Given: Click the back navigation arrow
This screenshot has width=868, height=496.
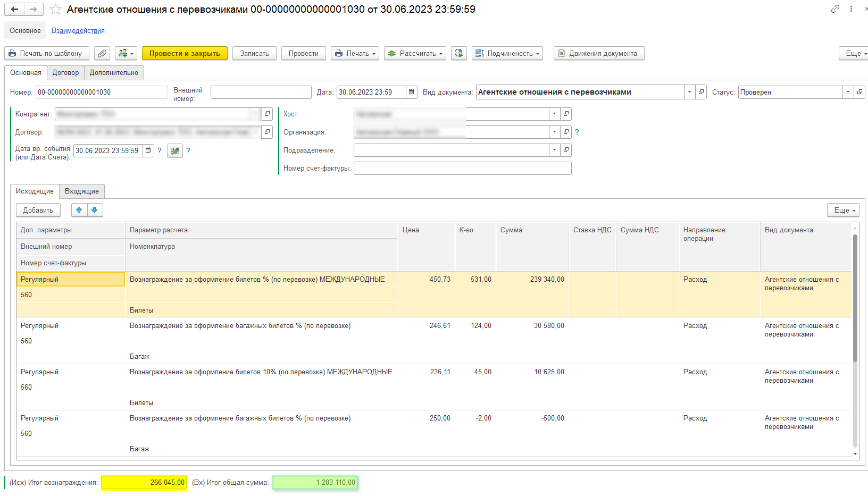Looking at the screenshot, I should point(14,10).
